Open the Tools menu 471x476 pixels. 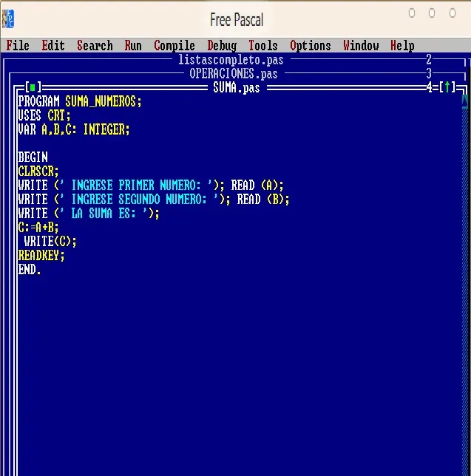click(263, 46)
